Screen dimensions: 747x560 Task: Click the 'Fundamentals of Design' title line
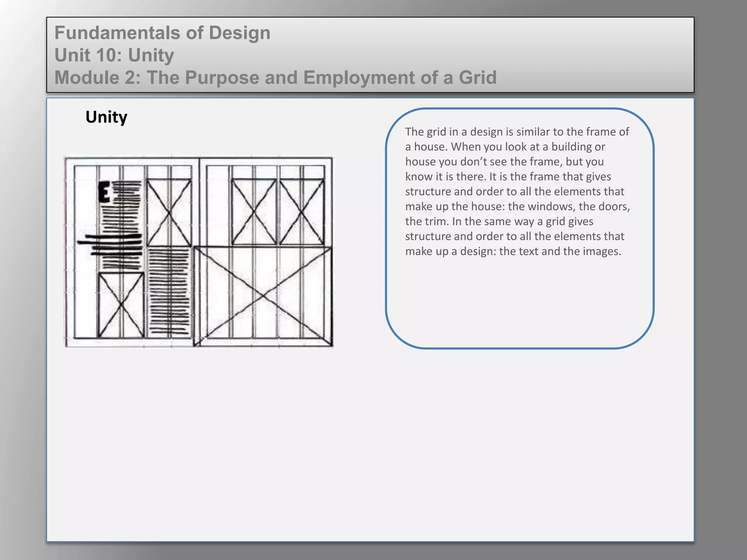[162, 33]
